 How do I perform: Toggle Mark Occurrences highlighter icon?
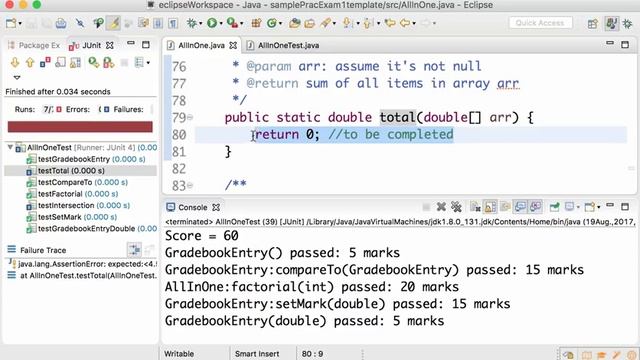113,23
